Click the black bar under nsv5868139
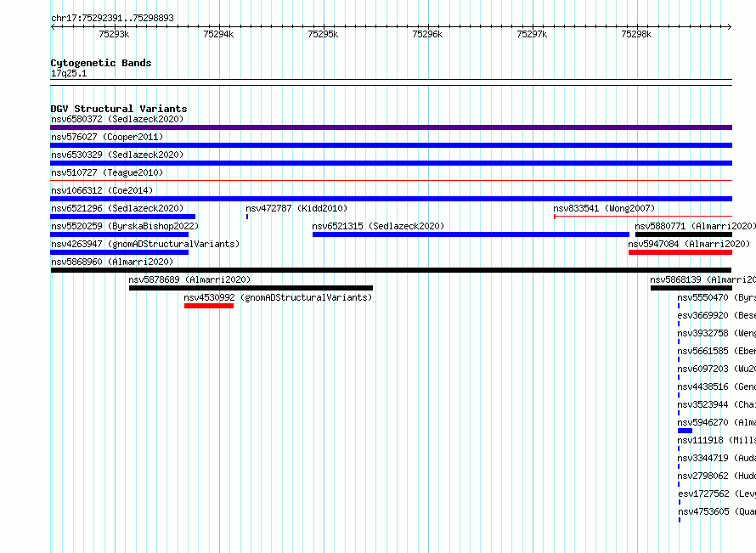 pos(691,288)
